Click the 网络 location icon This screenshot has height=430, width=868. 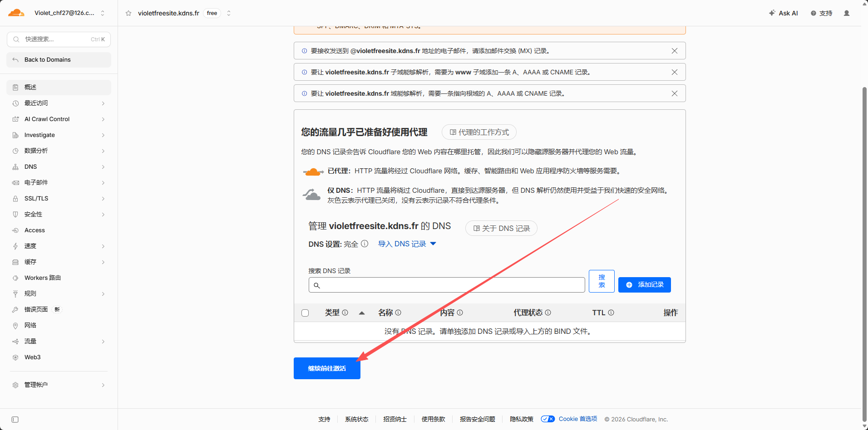(x=15, y=326)
